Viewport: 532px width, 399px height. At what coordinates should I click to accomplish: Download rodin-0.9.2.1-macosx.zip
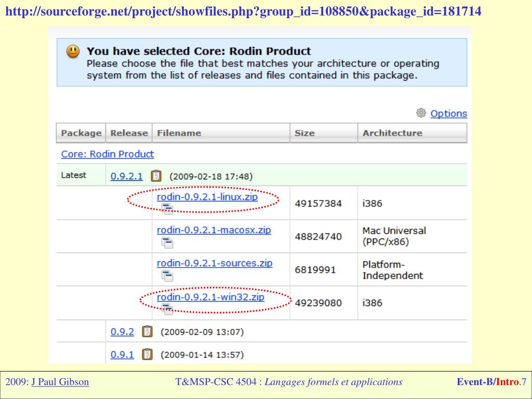click(x=214, y=230)
